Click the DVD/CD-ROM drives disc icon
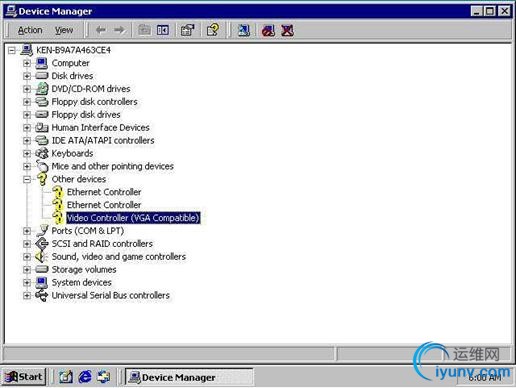516x388 pixels. coord(42,89)
